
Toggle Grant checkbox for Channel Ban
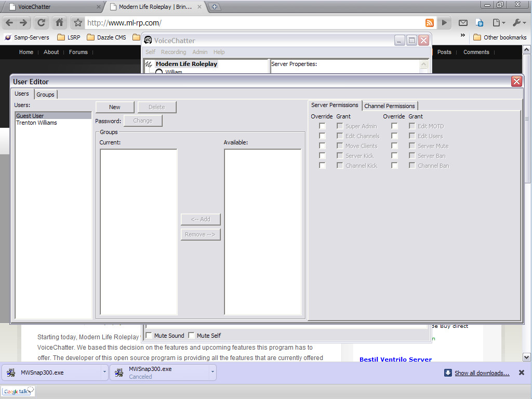click(412, 165)
